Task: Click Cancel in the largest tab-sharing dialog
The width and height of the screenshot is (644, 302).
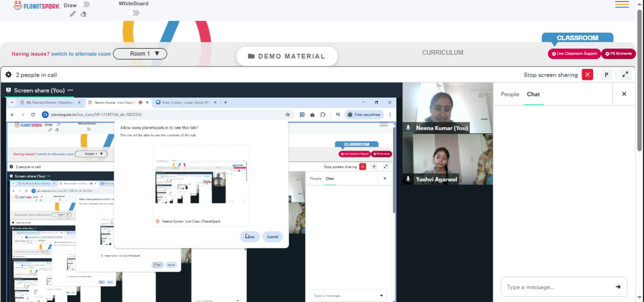Action: 272,237
